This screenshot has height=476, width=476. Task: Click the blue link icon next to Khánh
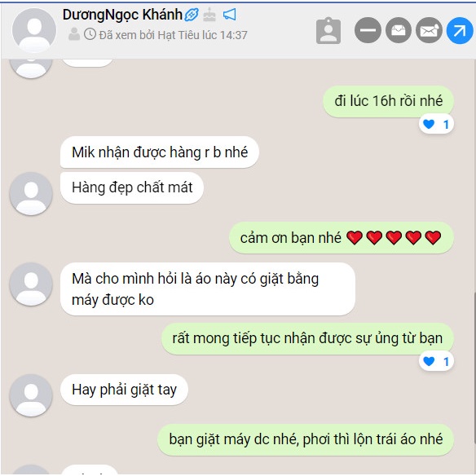[x=192, y=15]
